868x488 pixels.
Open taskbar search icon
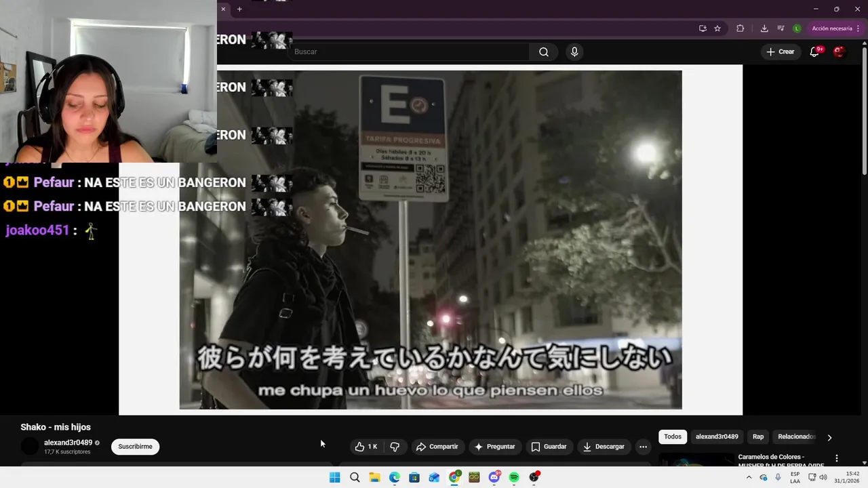coord(355,477)
